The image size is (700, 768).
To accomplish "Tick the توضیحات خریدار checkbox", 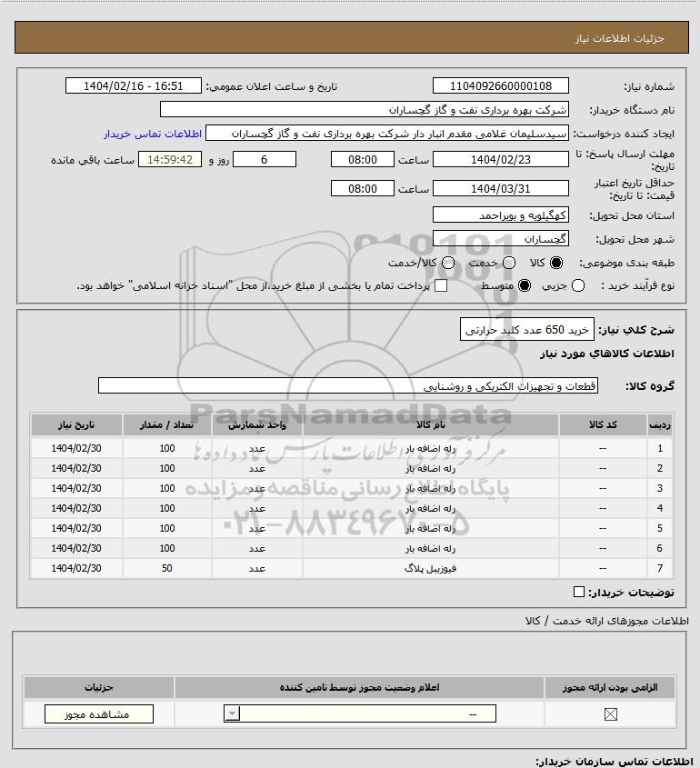I will tap(578, 593).
